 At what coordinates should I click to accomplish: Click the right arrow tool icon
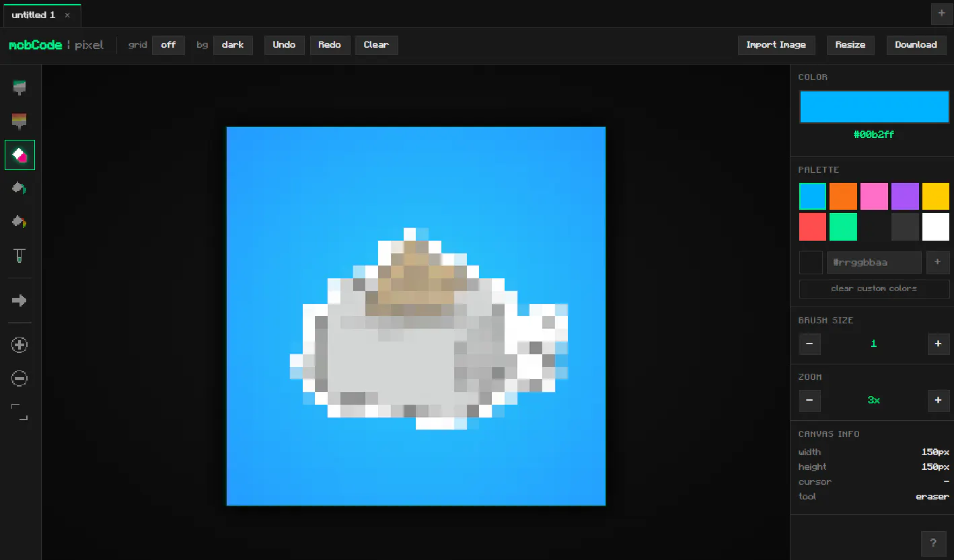pyautogui.click(x=20, y=301)
